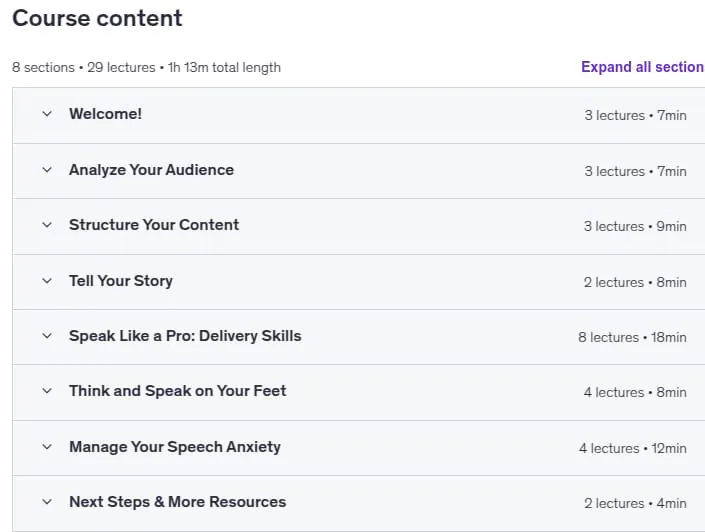Image resolution: width=705 pixels, height=532 pixels.
Task: Click the 2 lectures • 4min label
Action: click(x=635, y=503)
